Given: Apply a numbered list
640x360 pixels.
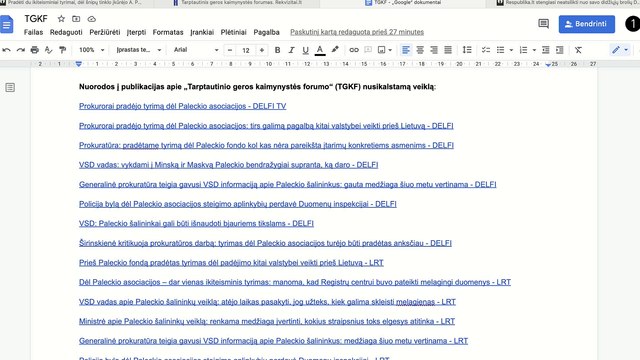Looking at the screenshot, I should click(x=523, y=50).
